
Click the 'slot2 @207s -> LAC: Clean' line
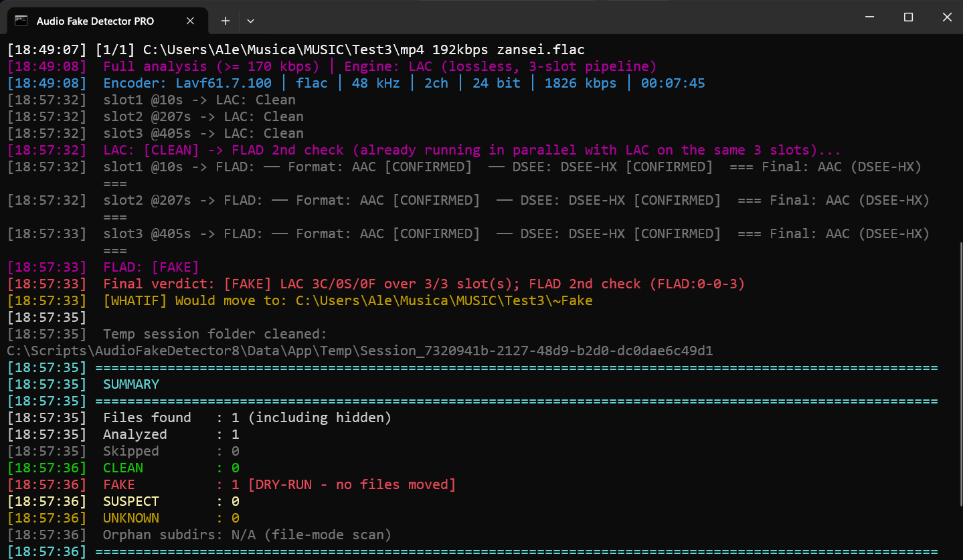155,116
